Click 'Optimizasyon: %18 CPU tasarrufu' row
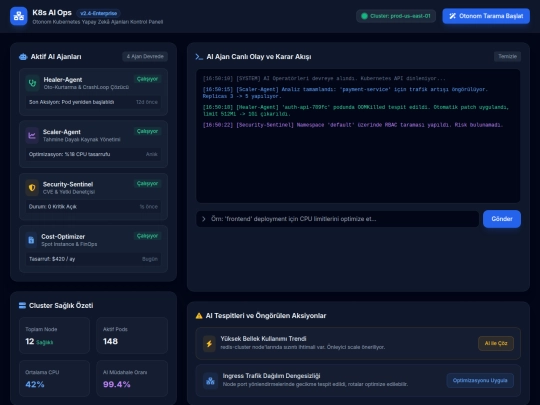Viewport: 540px width, 405px height. click(x=93, y=155)
